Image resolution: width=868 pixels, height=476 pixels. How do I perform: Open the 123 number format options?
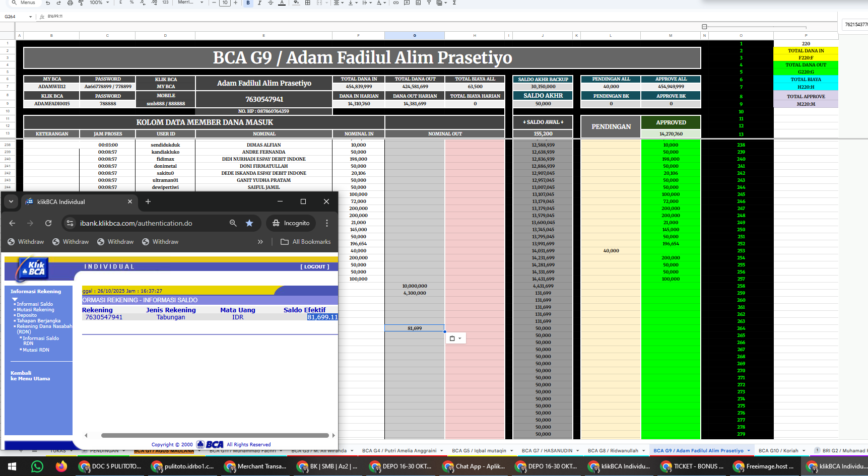coord(165,3)
